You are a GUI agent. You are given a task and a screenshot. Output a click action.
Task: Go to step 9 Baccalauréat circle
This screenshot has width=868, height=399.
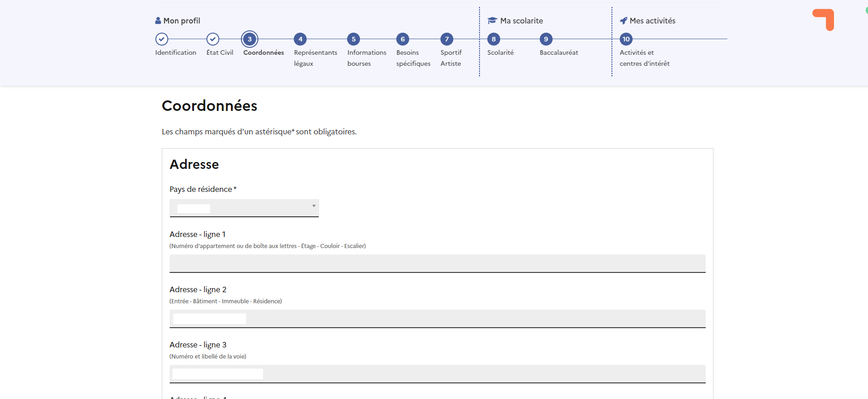point(546,39)
